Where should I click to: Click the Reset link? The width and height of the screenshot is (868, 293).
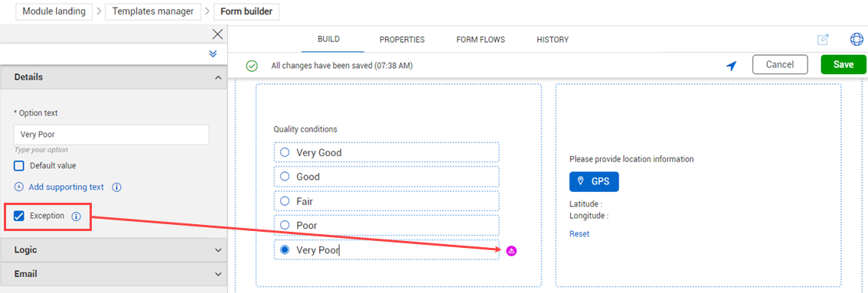pos(579,234)
